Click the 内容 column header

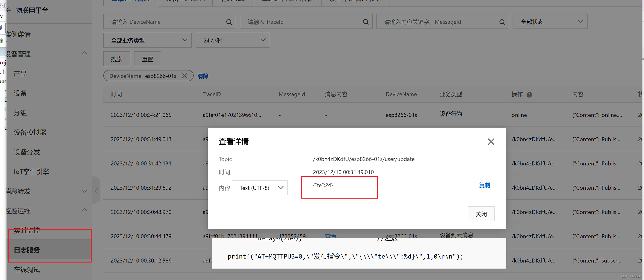[578, 94]
